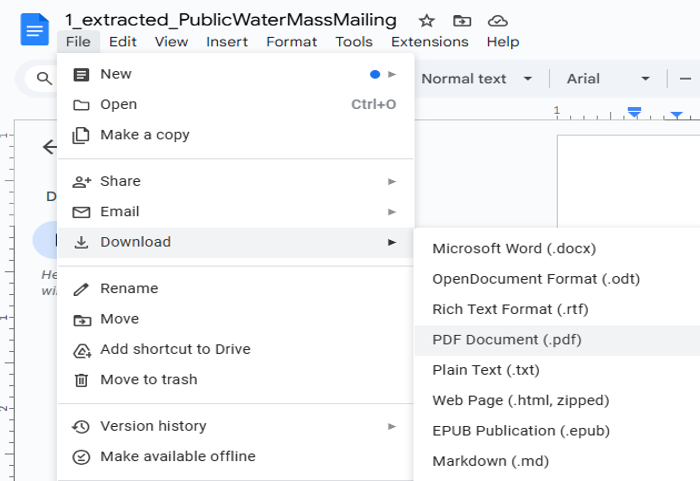Download as Microsoft Word (.docx)
This screenshot has height=481, width=700.
pyautogui.click(x=557, y=248)
